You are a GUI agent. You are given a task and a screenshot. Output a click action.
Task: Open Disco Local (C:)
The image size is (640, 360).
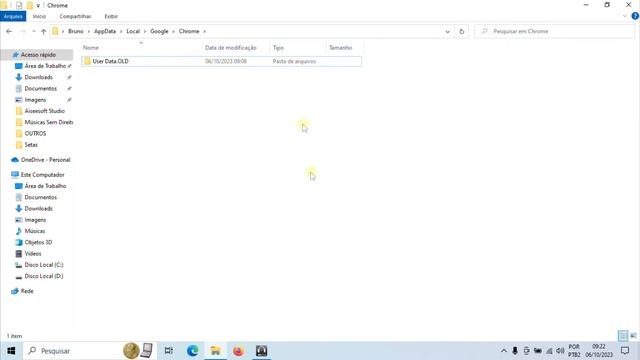click(44, 265)
